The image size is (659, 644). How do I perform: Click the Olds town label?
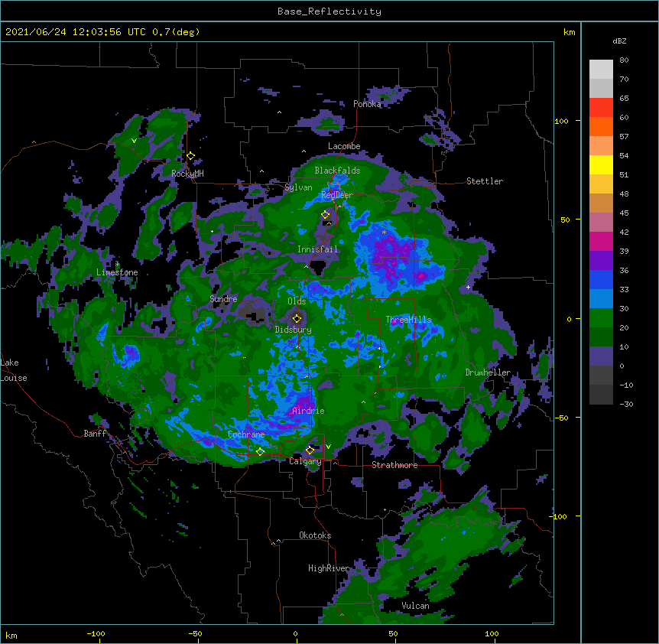tap(297, 301)
